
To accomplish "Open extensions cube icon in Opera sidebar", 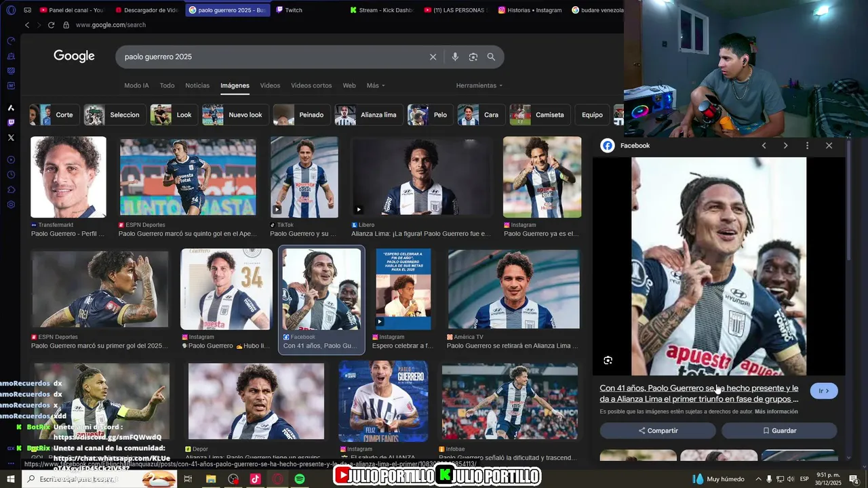I will pos(11,190).
